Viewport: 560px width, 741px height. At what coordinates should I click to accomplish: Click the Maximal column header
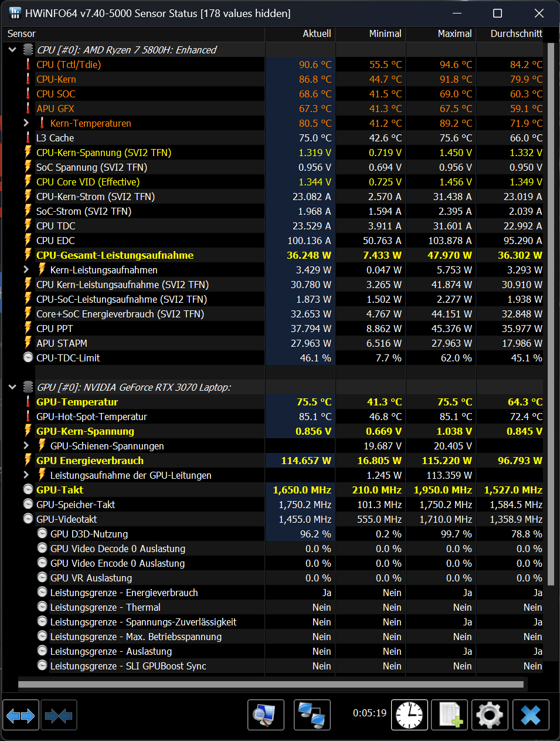pos(441,34)
